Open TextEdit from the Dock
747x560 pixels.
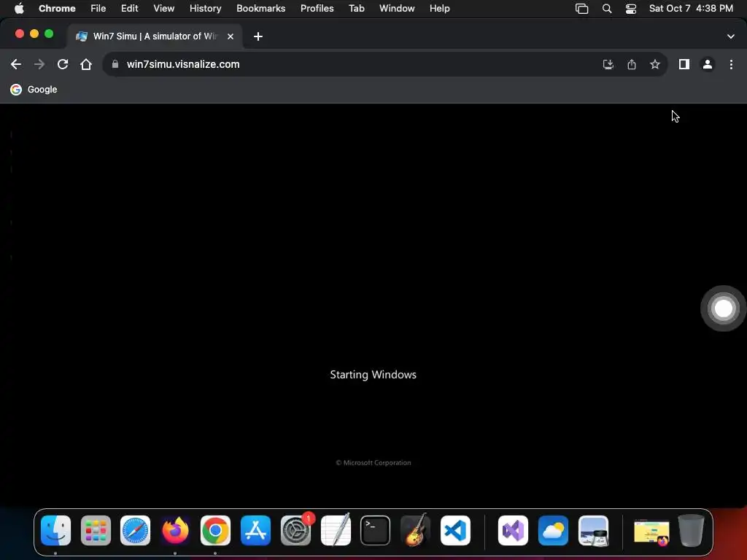pos(336,529)
